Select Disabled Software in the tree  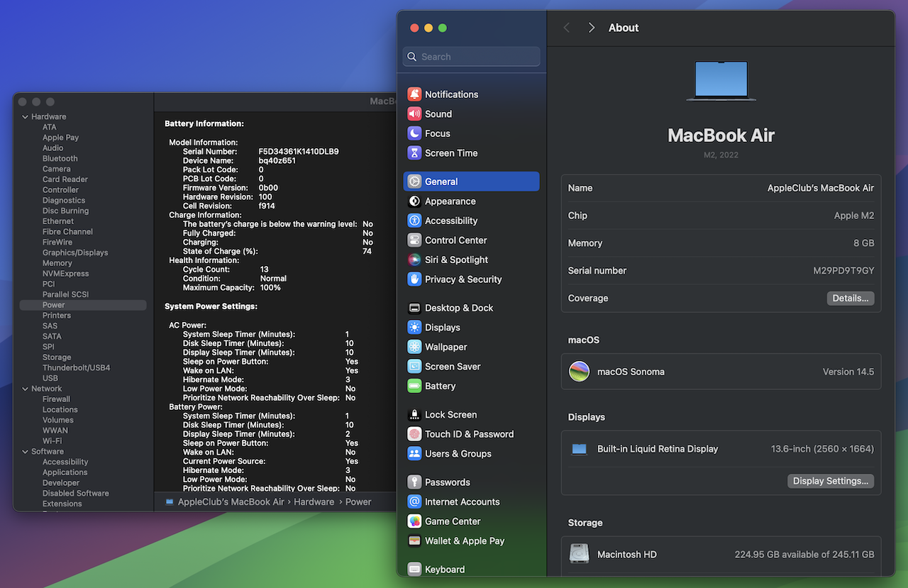(76, 494)
